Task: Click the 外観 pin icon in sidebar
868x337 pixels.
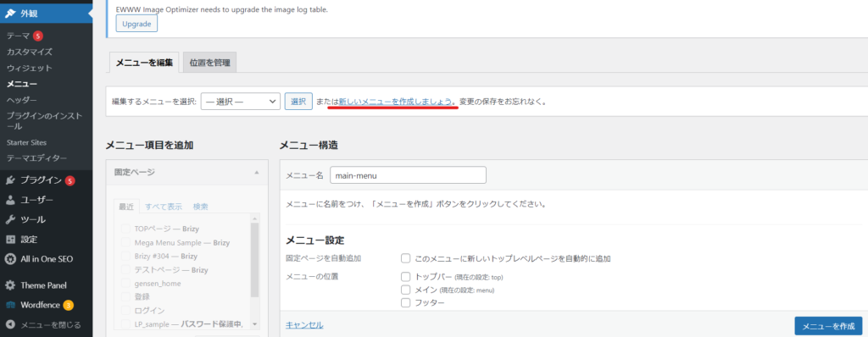Action: coord(10,14)
